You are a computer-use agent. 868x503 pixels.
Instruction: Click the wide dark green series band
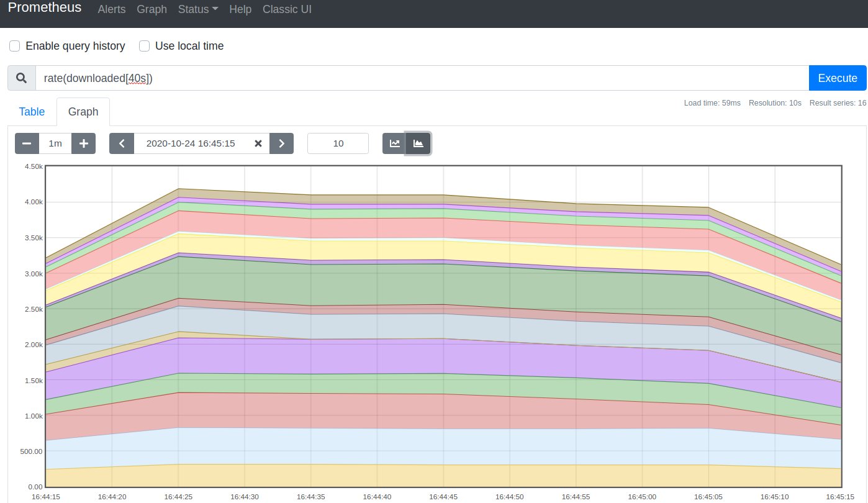[443, 284]
